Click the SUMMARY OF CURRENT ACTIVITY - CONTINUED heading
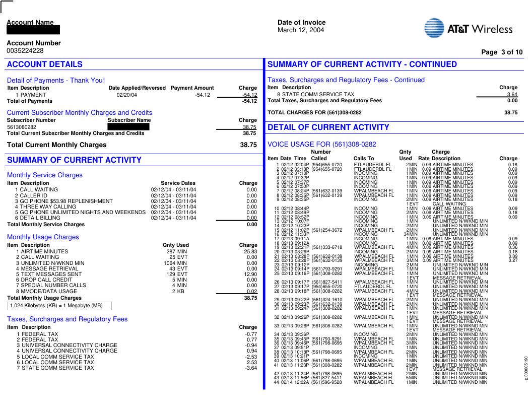Image resolution: width=532 pixels, height=411 pixels. tap(362, 64)
